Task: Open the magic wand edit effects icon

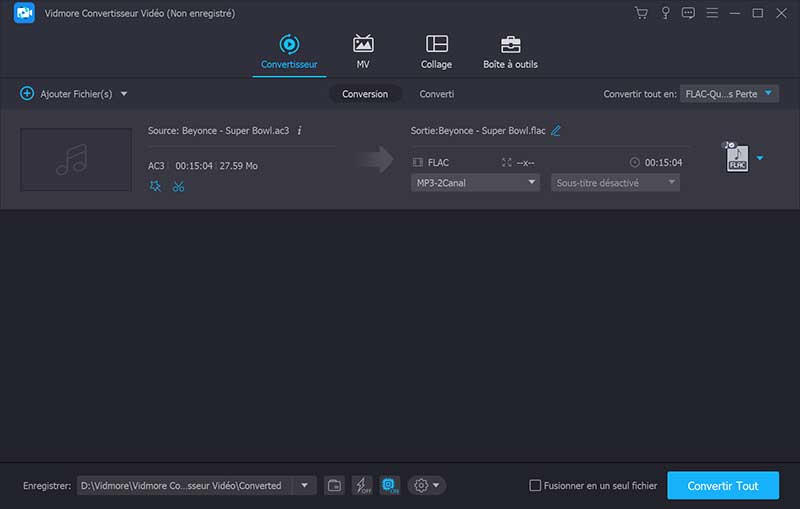Action: pos(155,186)
